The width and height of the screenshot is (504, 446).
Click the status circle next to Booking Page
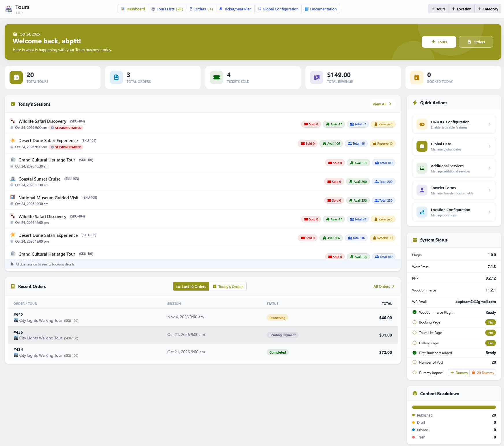click(x=414, y=322)
